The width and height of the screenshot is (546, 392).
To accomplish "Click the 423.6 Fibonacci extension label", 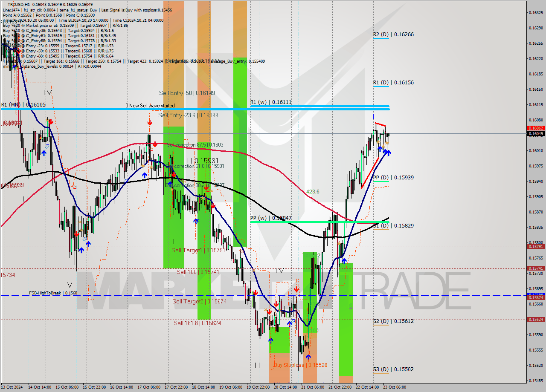I will [313, 192].
